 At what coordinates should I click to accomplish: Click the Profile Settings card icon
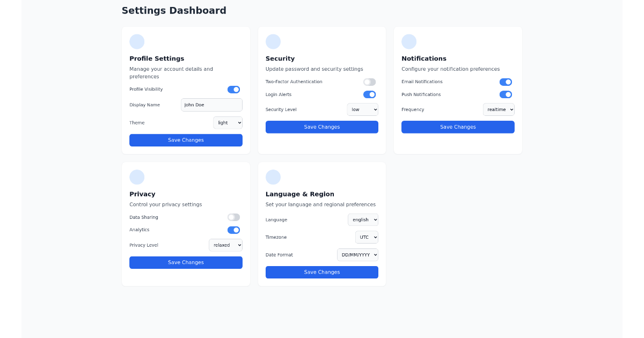pos(137,41)
